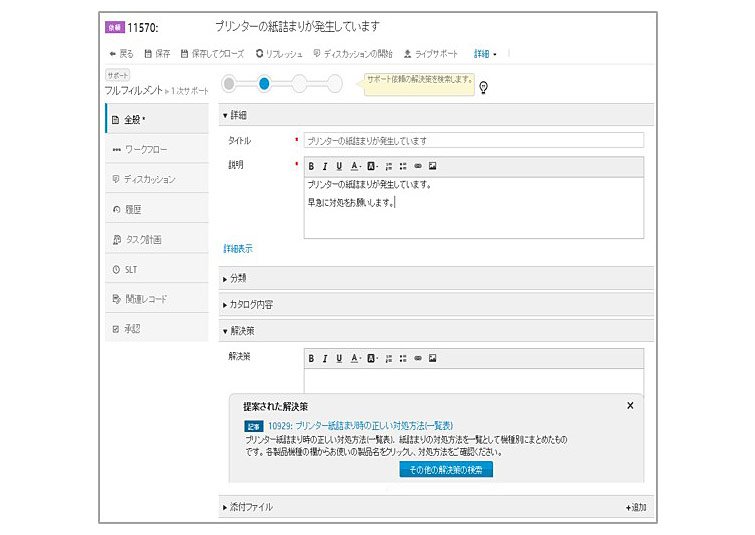755x535 pixels.
Task: Select the fourth workflow stage circle
Action: tap(334, 84)
